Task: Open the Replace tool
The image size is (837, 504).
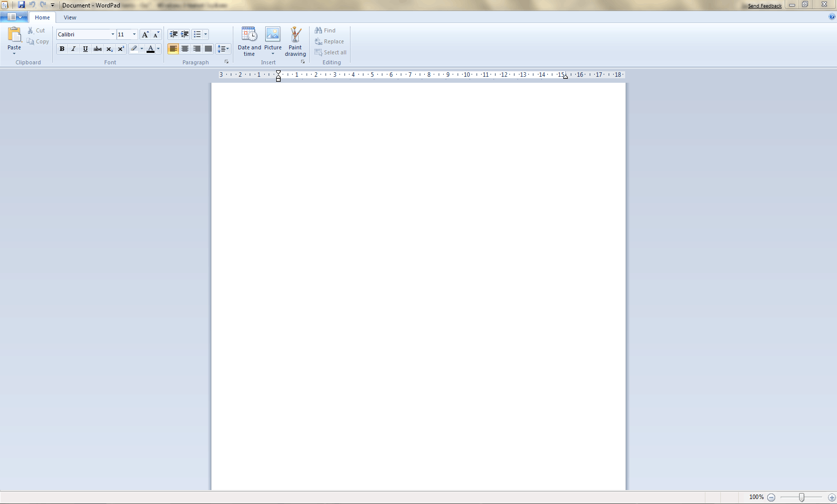Action: pyautogui.click(x=329, y=41)
